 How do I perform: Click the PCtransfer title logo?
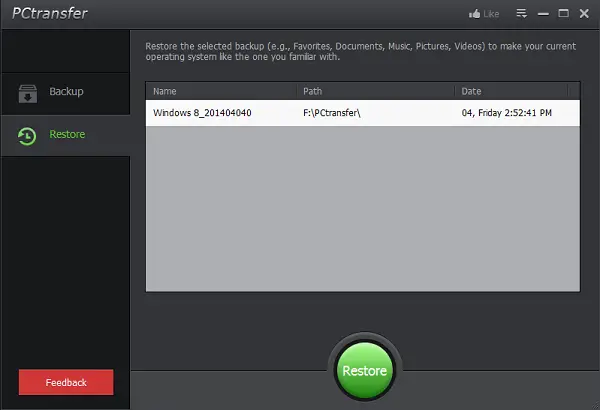click(50, 13)
